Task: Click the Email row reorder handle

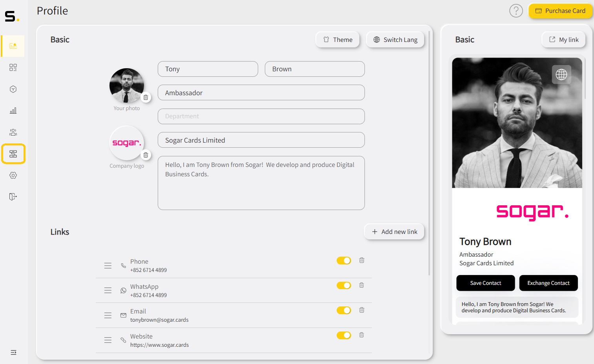Action: 108,315
